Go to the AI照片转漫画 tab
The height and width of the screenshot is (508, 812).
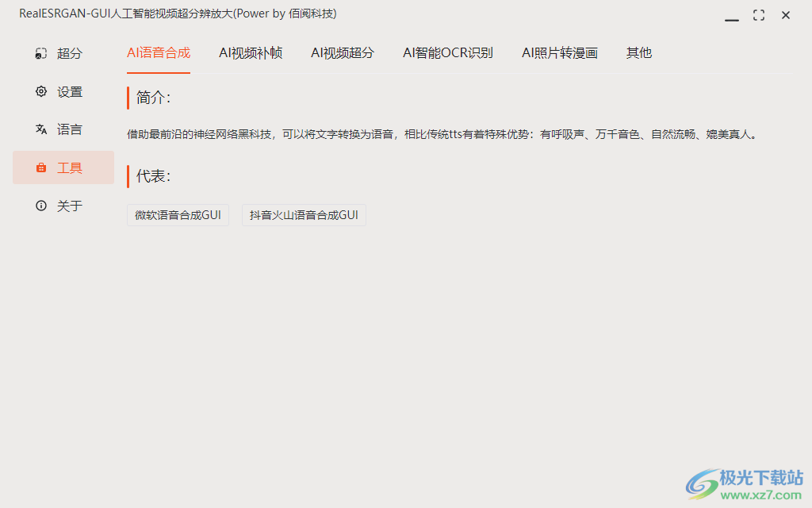tap(560, 53)
